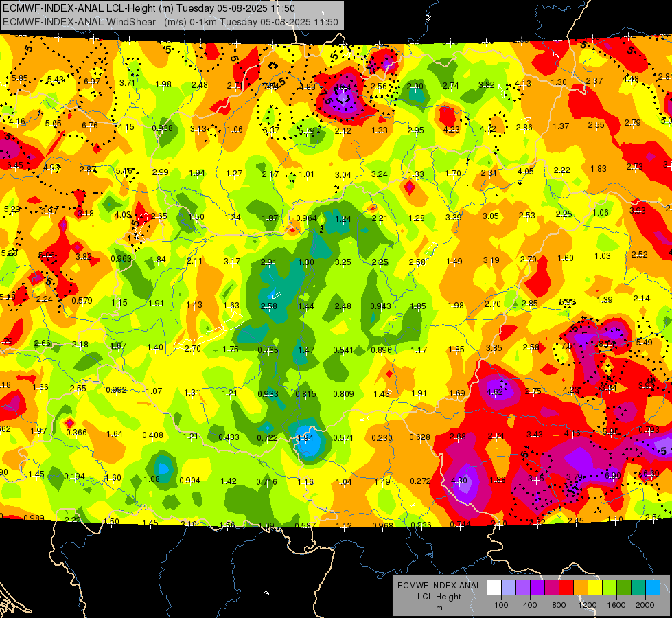Click the wind shear value 0.541
The width and height of the screenshot is (672, 618).
pyautogui.click(x=343, y=350)
